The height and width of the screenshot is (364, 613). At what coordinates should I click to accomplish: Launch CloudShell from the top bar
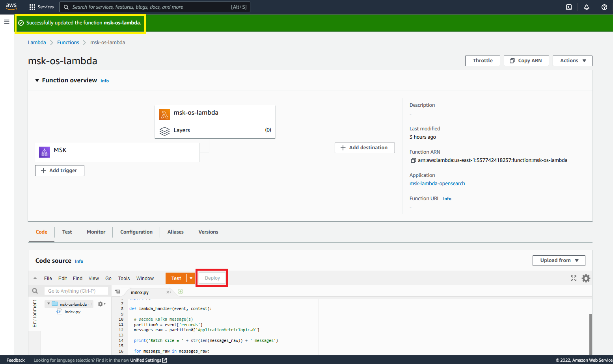click(569, 7)
